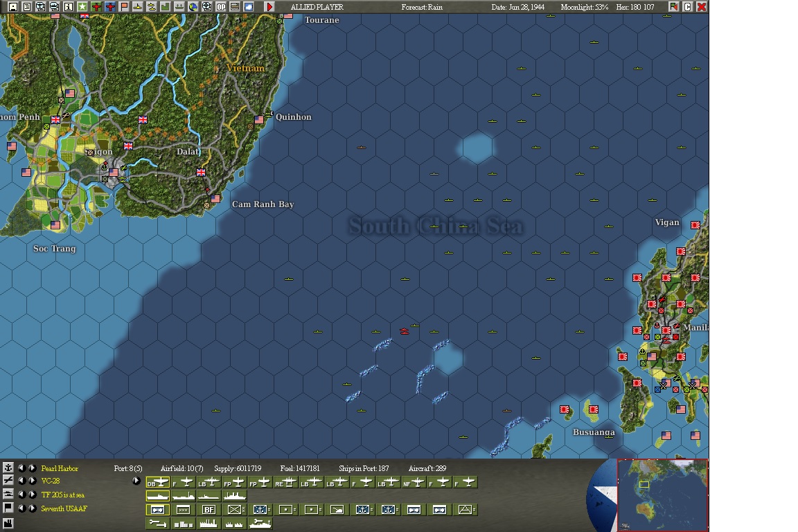This screenshot has width=798, height=532.
Task: Click the ship icon beside TF 205
Action: click(8, 494)
